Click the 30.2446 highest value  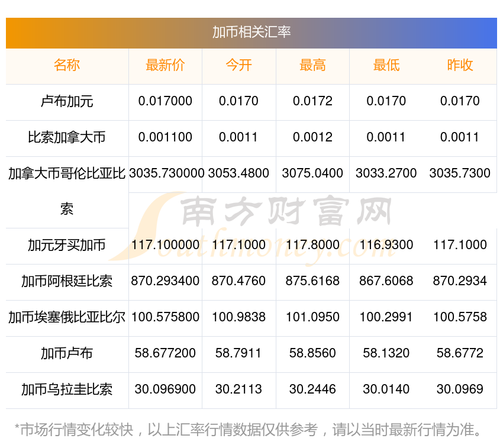(312, 389)
